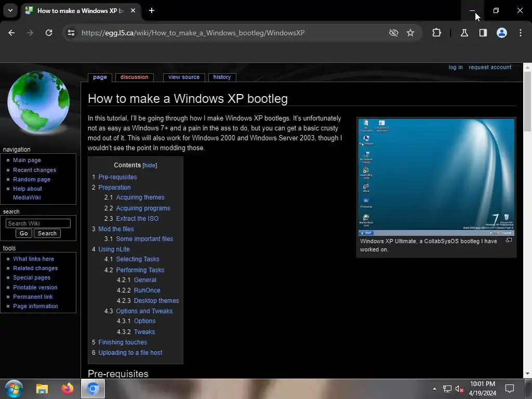Jump to Extract the ISO in contents

tap(137, 219)
